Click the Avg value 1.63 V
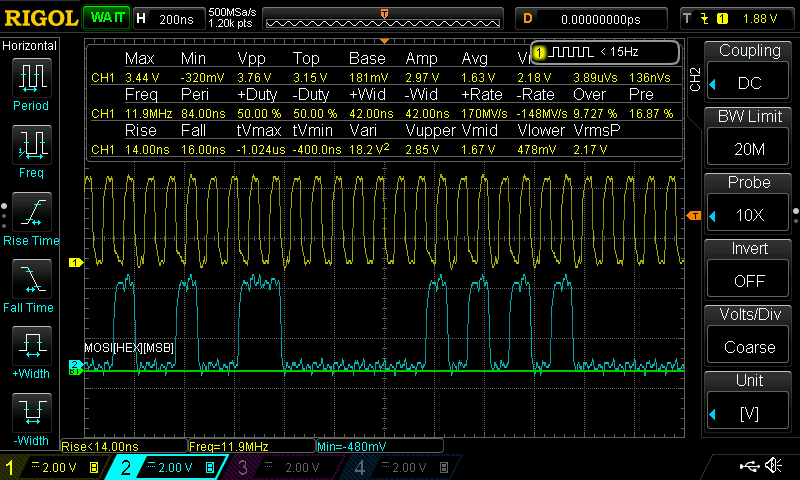Image resolution: width=800 pixels, height=480 pixels. pyautogui.click(x=478, y=78)
